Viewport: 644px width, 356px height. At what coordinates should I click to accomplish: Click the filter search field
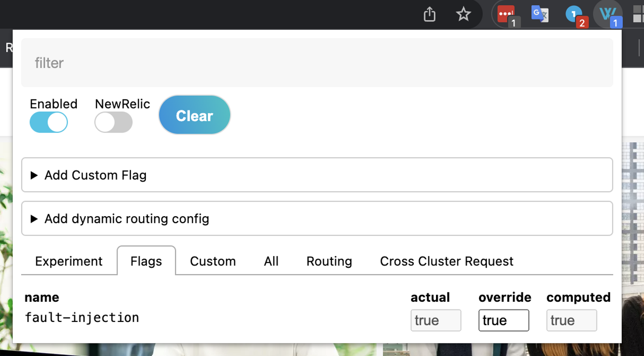tap(317, 63)
